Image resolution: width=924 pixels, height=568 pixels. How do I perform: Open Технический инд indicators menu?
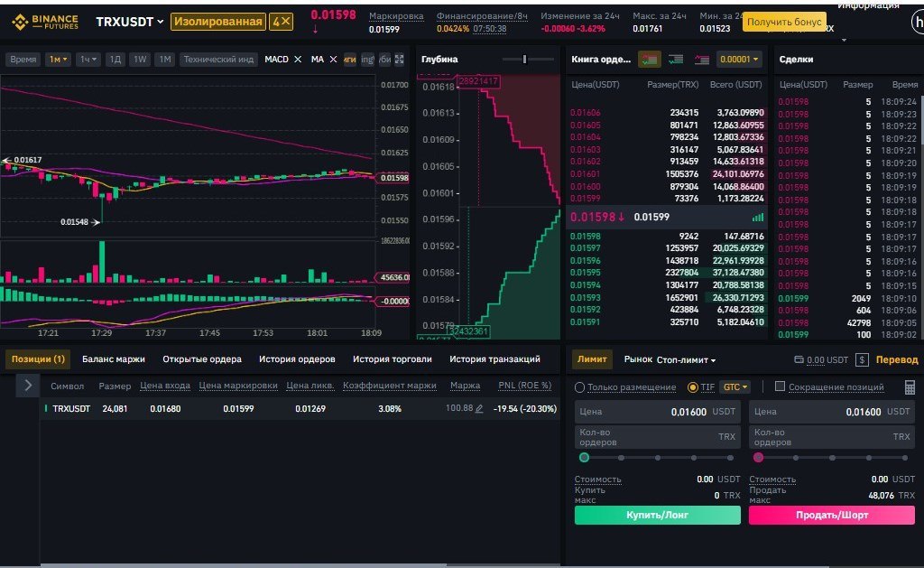pyautogui.click(x=218, y=59)
